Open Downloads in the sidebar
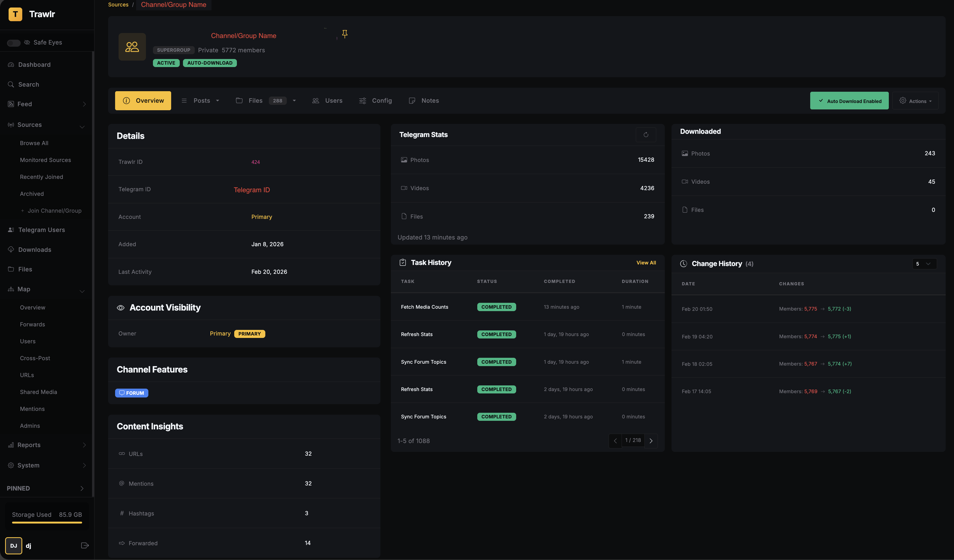The width and height of the screenshot is (954, 560). (34, 250)
